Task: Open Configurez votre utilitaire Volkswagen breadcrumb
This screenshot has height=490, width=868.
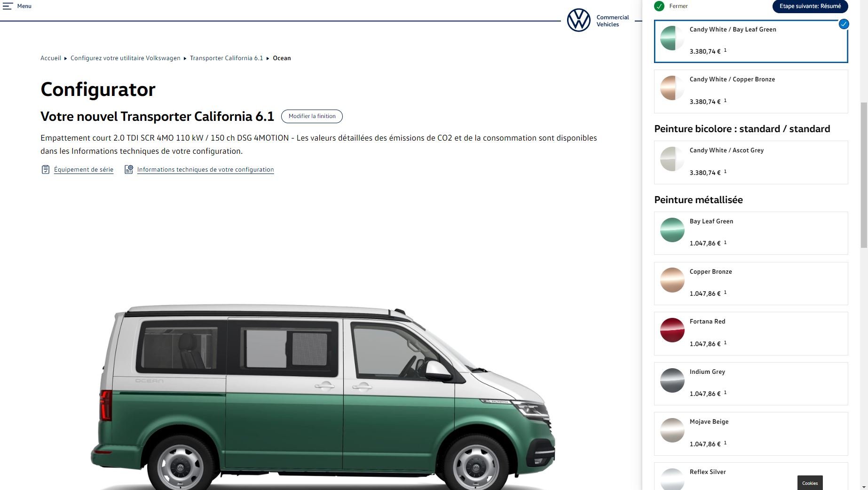Action: coord(125,58)
